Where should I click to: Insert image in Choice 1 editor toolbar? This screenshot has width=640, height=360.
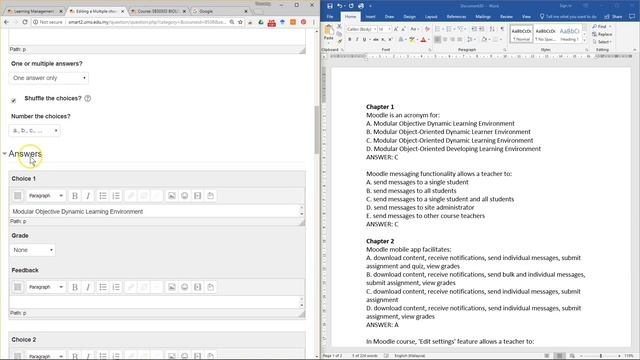tap(172, 196)
